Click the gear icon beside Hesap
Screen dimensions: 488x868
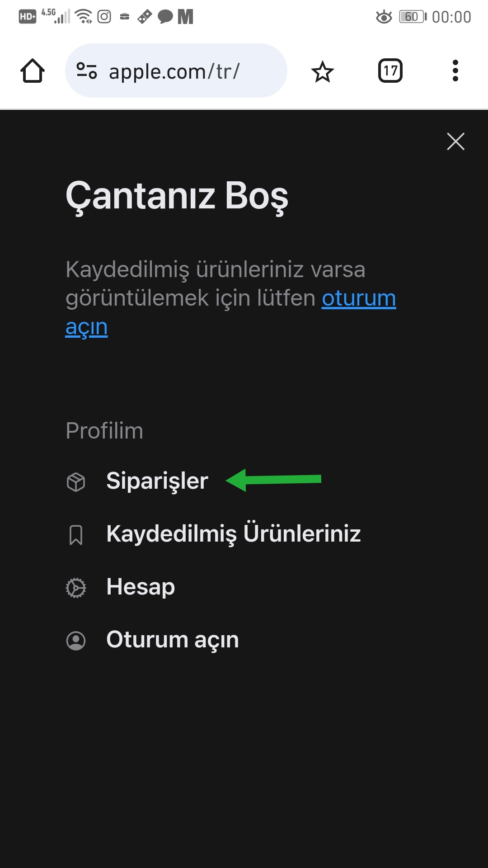click(x=76, y=588)
